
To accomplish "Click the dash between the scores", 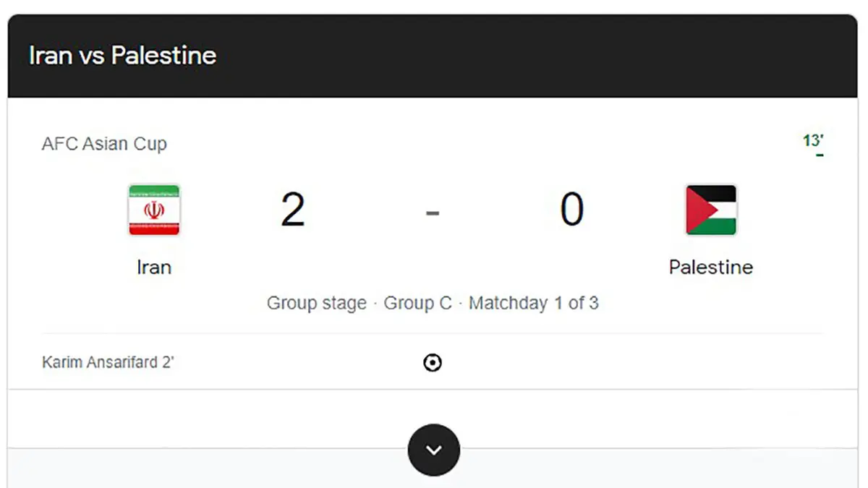I will pyautogui.click(x=433, y=213).
